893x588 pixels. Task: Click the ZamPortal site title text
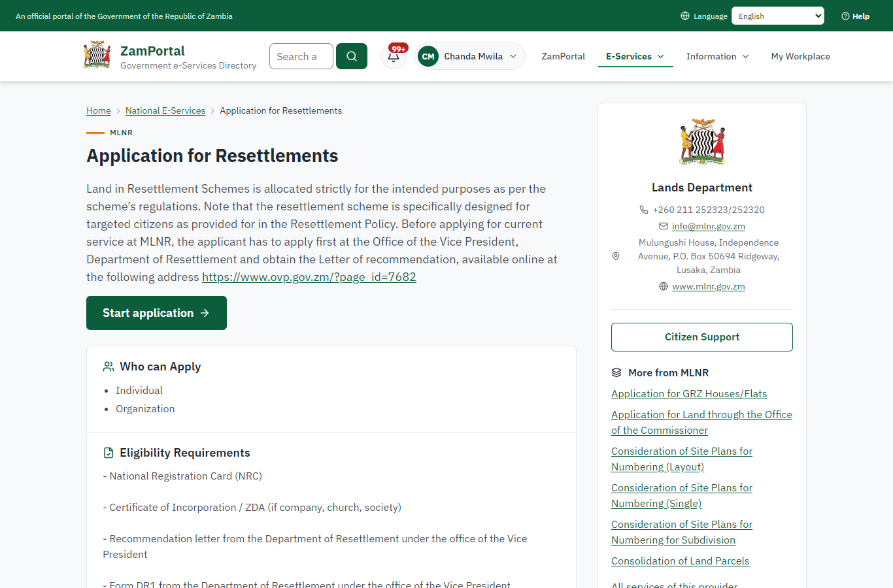[x=152, y=51]
